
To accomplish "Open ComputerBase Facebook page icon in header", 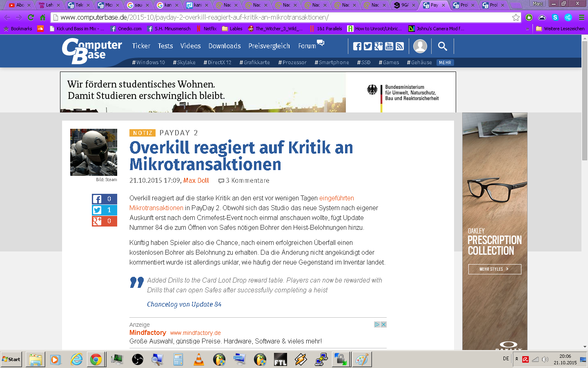I will pos(357,46).
